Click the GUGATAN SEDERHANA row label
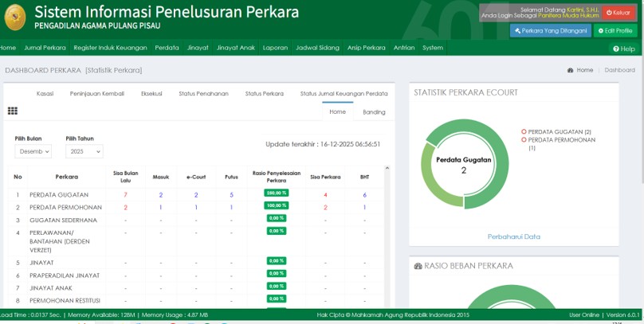The width and height of the screenshot is (644, 324). click(63, 221)
